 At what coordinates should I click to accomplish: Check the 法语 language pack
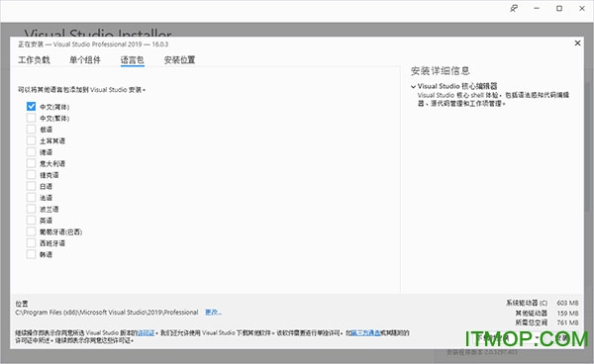pyautogui.click(x=31, y=197)
